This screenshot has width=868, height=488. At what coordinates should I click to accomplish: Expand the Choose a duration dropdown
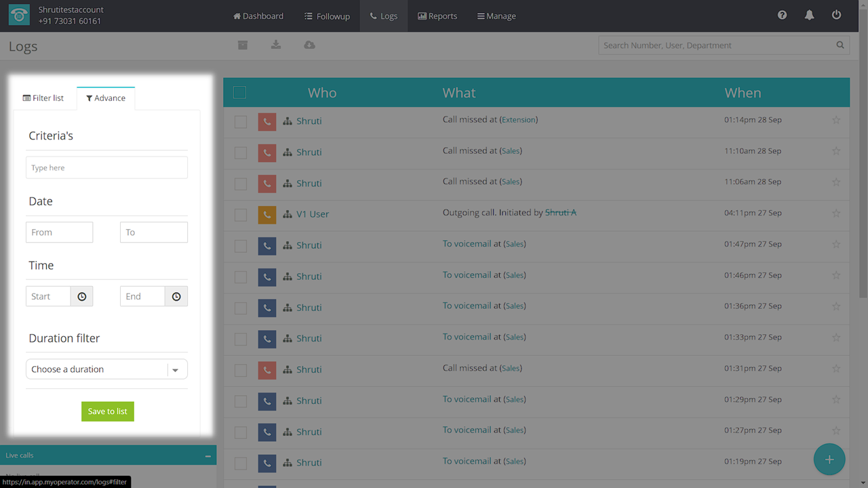(175, 369)
